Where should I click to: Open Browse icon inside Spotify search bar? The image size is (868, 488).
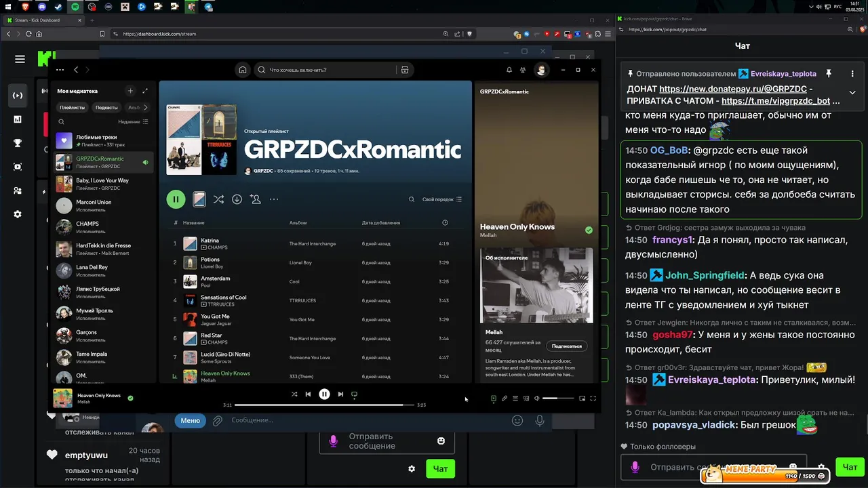click(405, 70)
